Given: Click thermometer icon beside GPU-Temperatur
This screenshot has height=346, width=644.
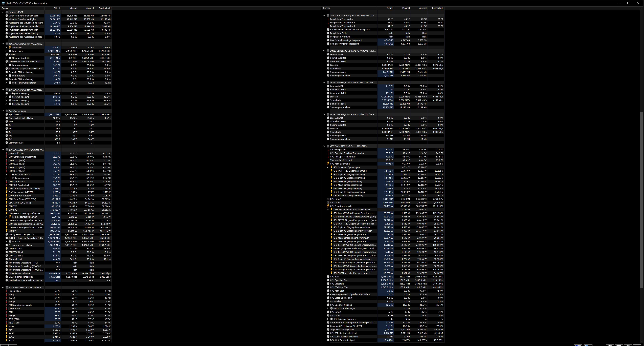Looking at the screenshot, I should 328,150.
